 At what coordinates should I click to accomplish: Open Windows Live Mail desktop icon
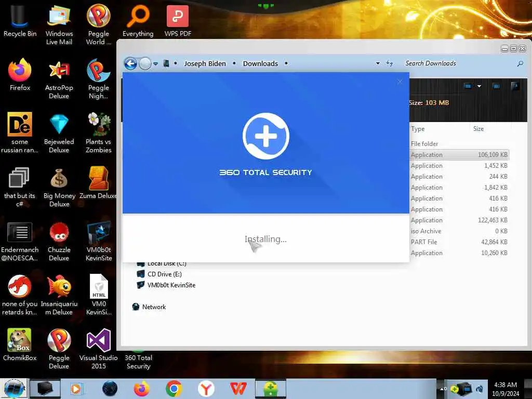59,24
